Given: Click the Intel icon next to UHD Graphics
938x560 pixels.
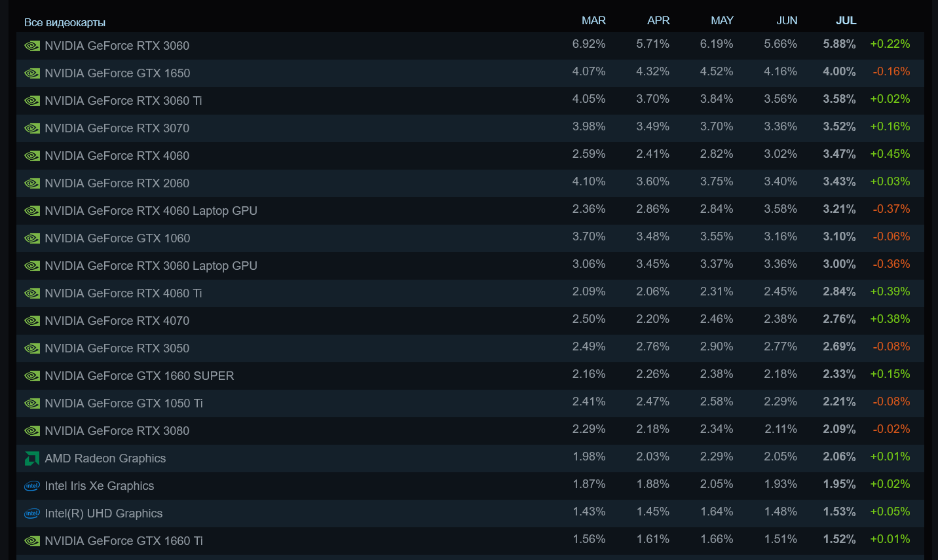Looking at the screenshot, I should click(x=31, y=513).
